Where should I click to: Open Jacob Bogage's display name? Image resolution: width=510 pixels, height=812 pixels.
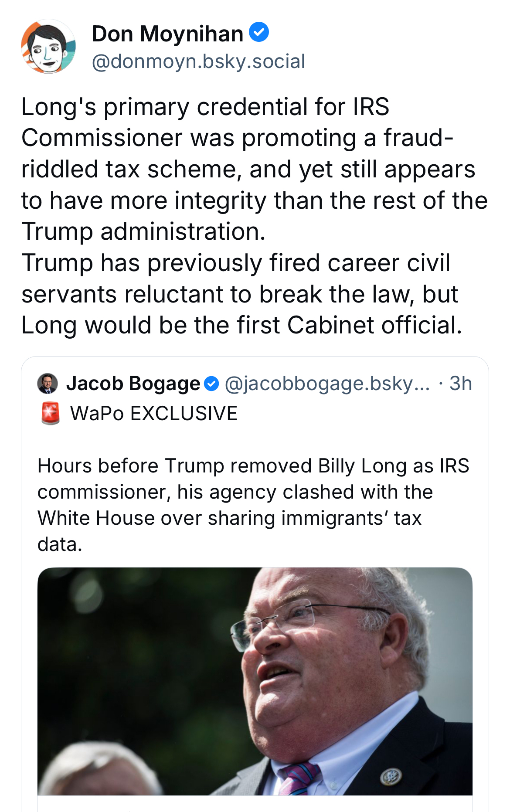click(x=133, y=384)
